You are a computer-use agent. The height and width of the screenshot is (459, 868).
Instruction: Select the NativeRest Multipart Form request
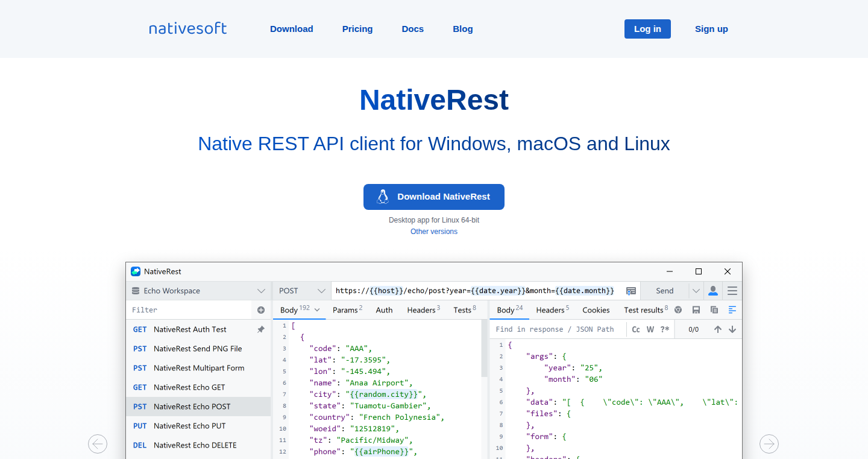point(199,368)
